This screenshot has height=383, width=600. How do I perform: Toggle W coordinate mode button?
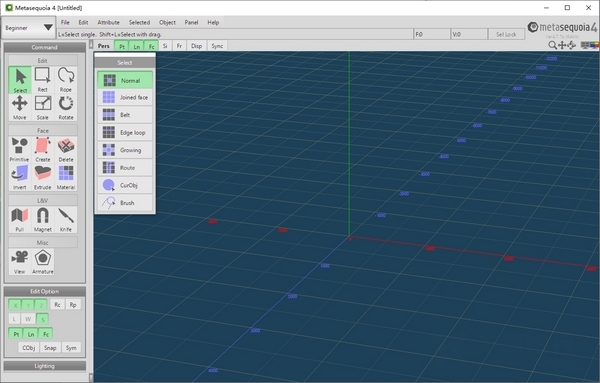pyautogui.click(x=28, y=319)
